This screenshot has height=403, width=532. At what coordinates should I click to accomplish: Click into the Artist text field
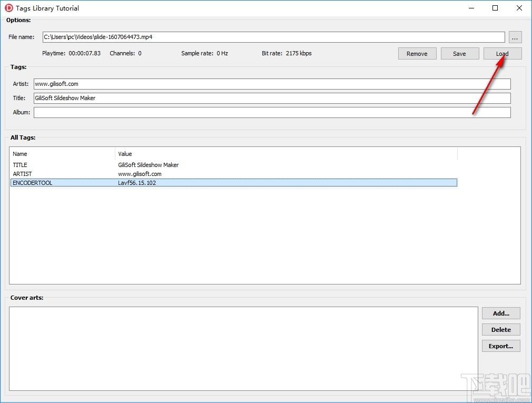(272, 84)
